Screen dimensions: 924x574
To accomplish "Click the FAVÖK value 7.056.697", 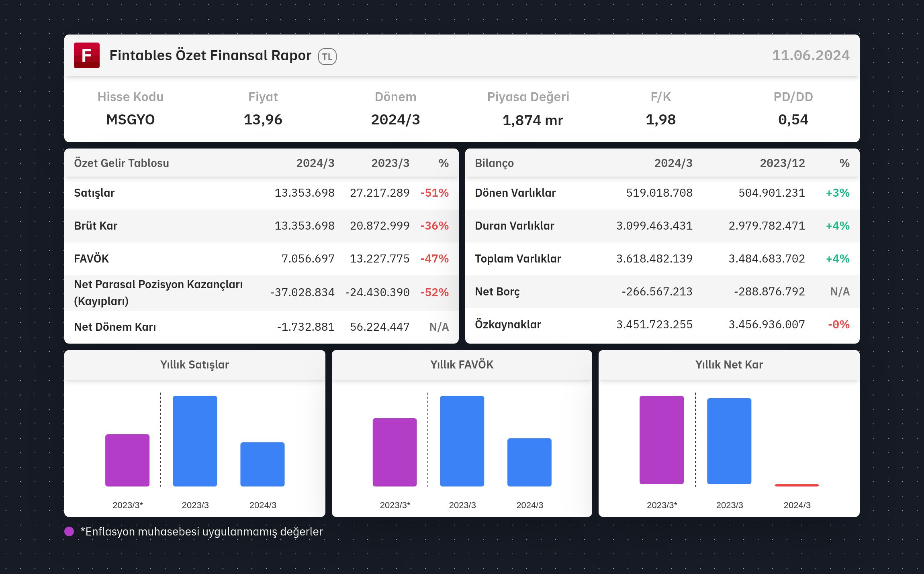I will click(x=308, y=259).
